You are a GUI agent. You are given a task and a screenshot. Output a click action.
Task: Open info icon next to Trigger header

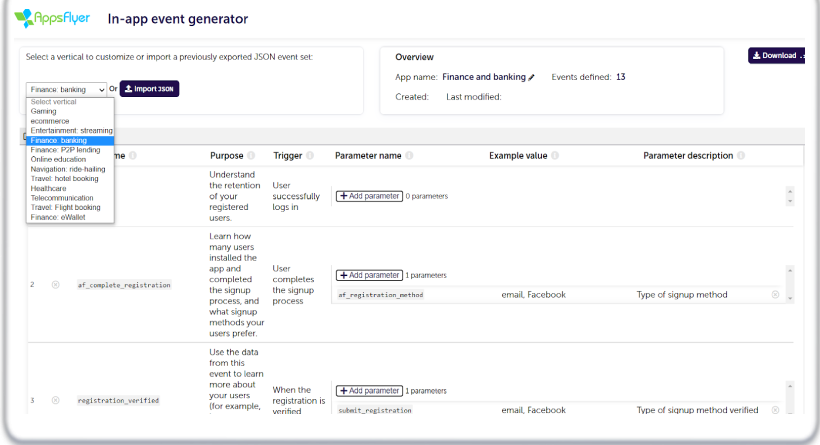(310, 155)
